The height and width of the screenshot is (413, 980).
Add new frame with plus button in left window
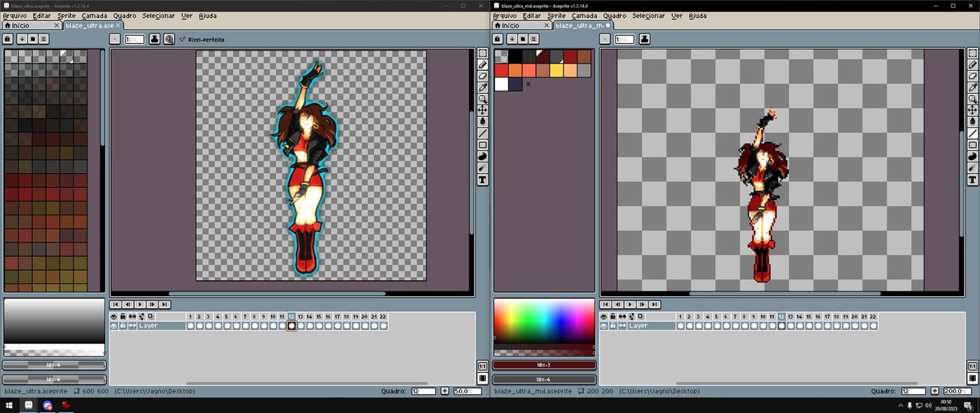pos(444,392)
